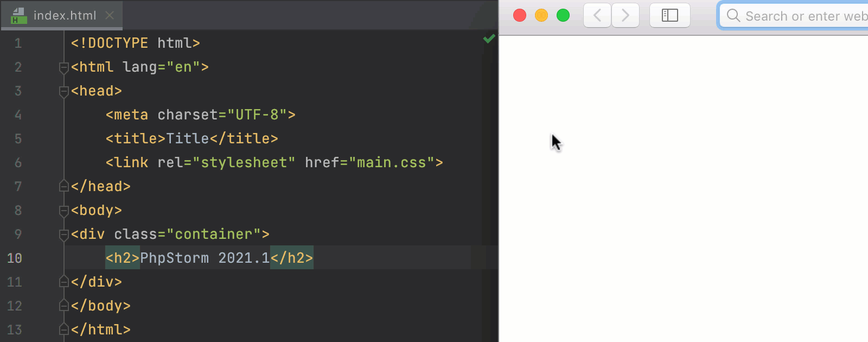
Task: Minimize Safari window with yellow button
Action: pos(541,15)
